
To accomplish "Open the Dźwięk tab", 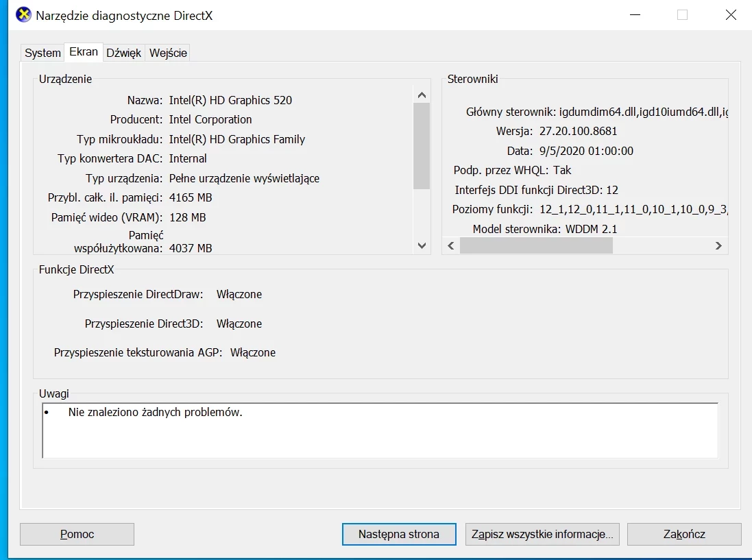I will click(124, 53).
